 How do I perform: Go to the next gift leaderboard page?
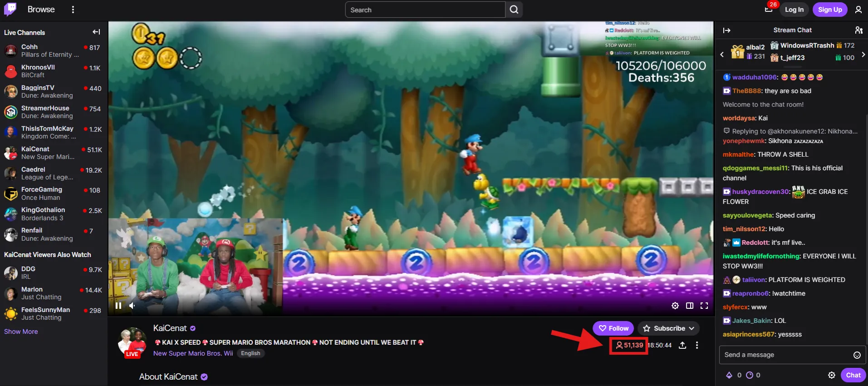point(863,54)
